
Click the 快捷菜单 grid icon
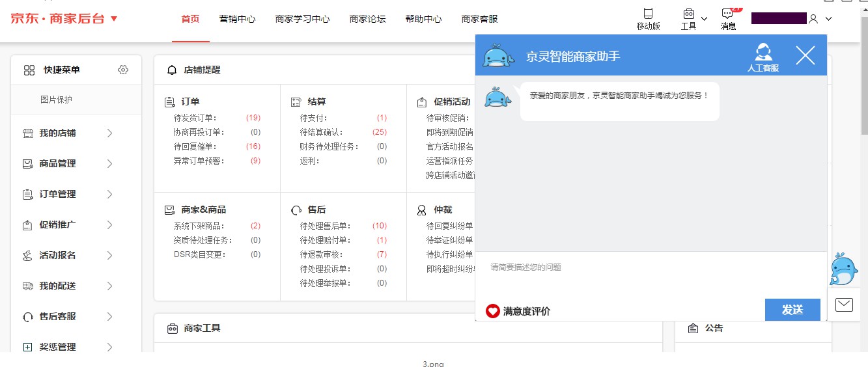coord(29,70)
